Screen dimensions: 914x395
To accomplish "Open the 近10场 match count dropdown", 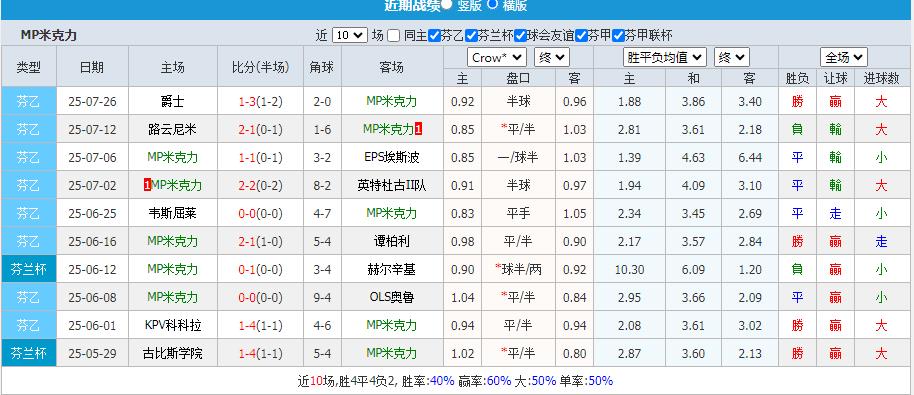I will pos(350,36).
